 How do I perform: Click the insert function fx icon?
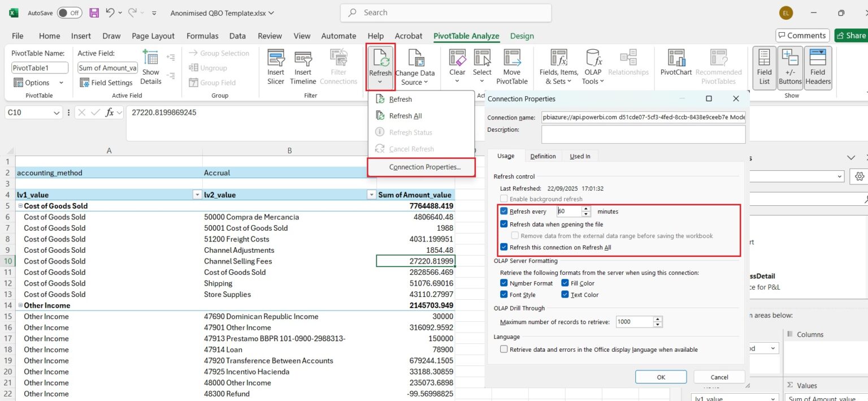[110, 113]
